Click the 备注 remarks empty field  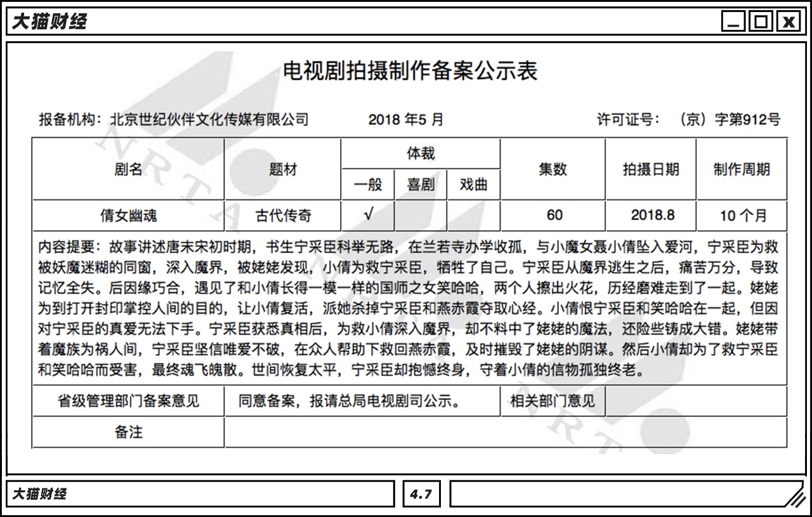[506, 432]
